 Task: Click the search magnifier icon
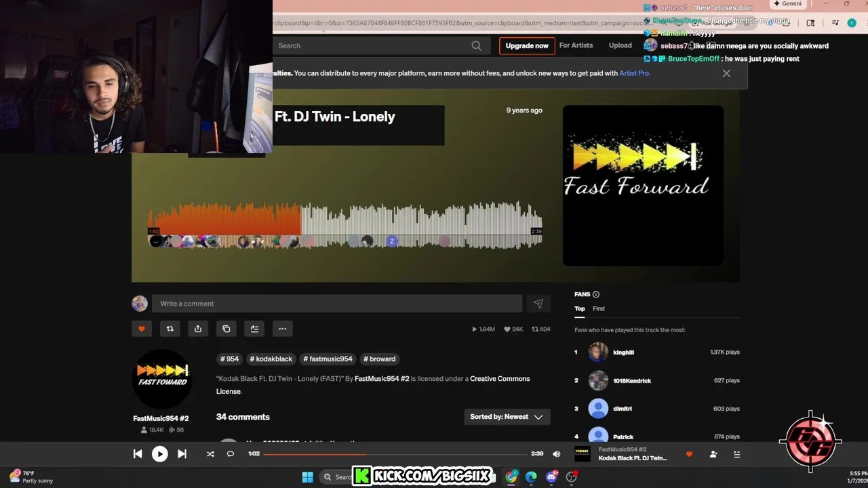(477, 45)
